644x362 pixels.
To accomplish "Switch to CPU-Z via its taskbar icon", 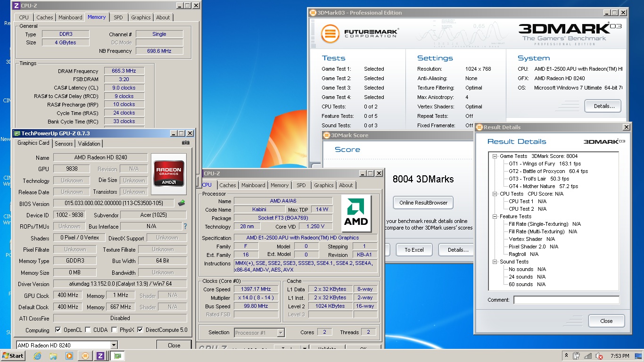I will click(100, 356).
